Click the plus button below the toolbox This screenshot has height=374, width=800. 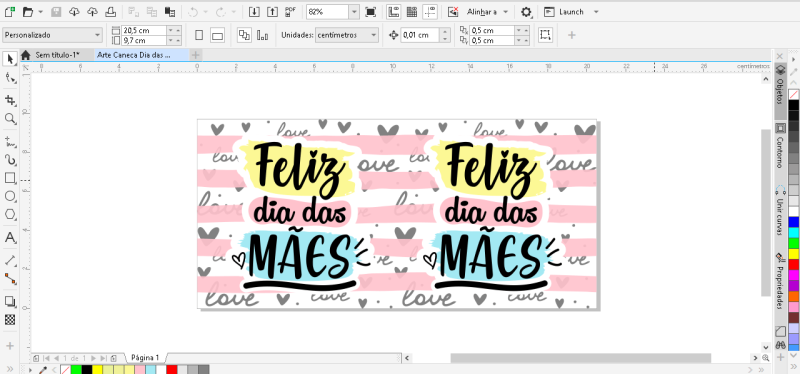point(10,346)
